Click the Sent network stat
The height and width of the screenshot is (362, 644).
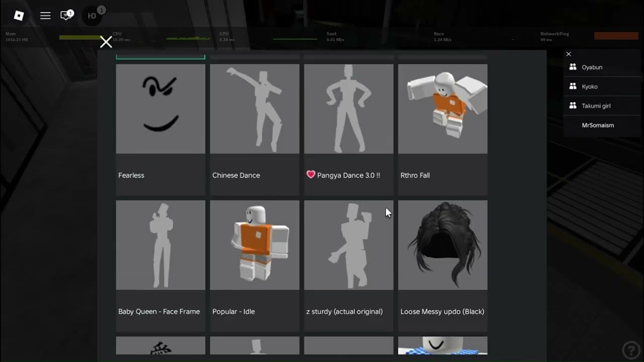click(375, 37)
